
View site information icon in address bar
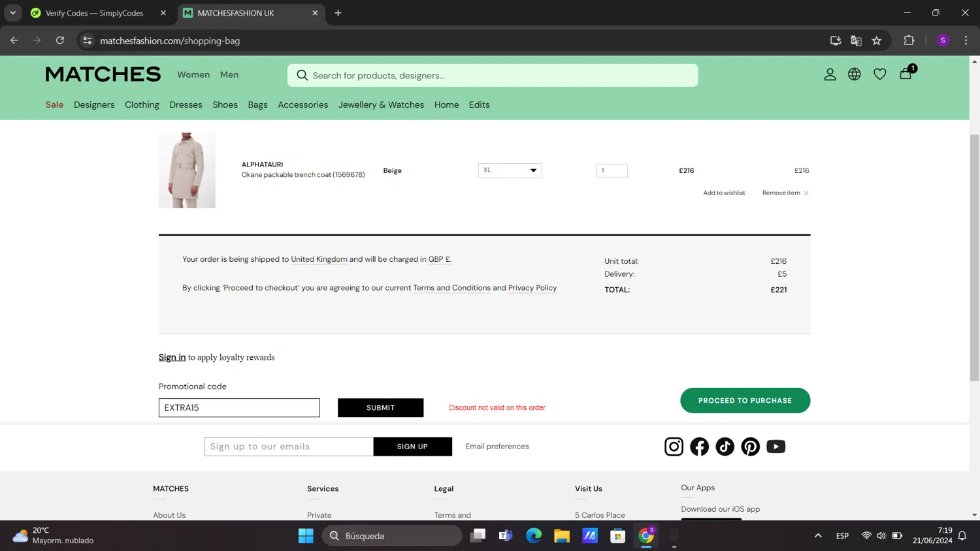(x=88, y=40)
